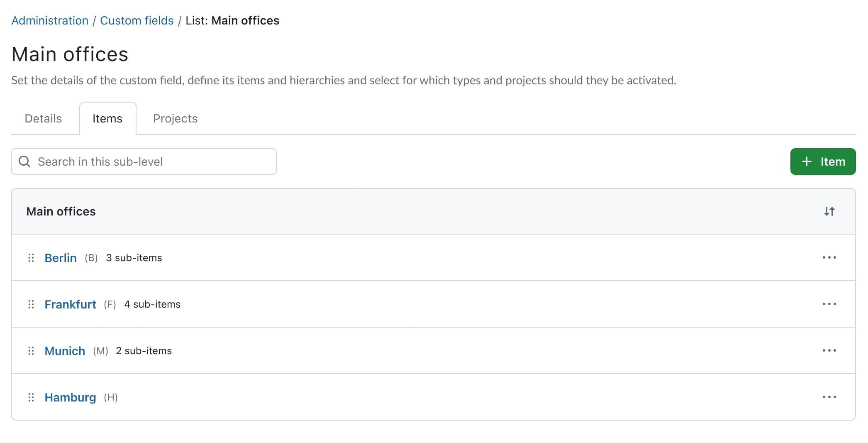Open the three-dot menu for Berlin

[829, 258]
